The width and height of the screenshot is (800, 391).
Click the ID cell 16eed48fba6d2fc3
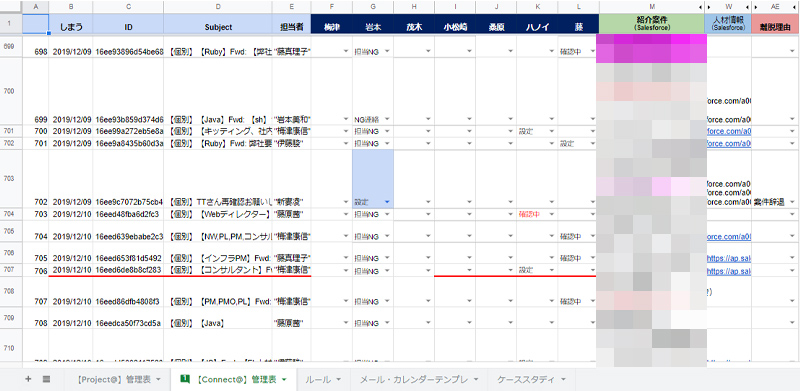click(x=128, y=215)
